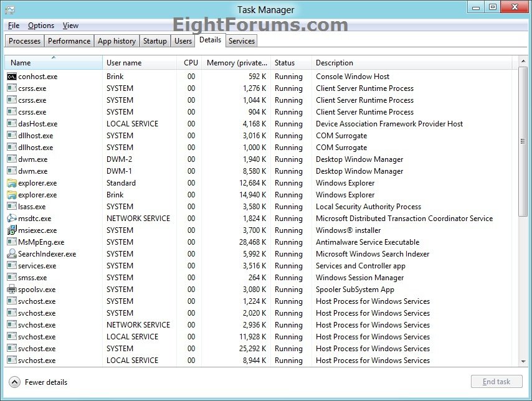Click the dasHost.exe process icon
This screenshot has width=532, height=401.
click(x=12, y=124)
